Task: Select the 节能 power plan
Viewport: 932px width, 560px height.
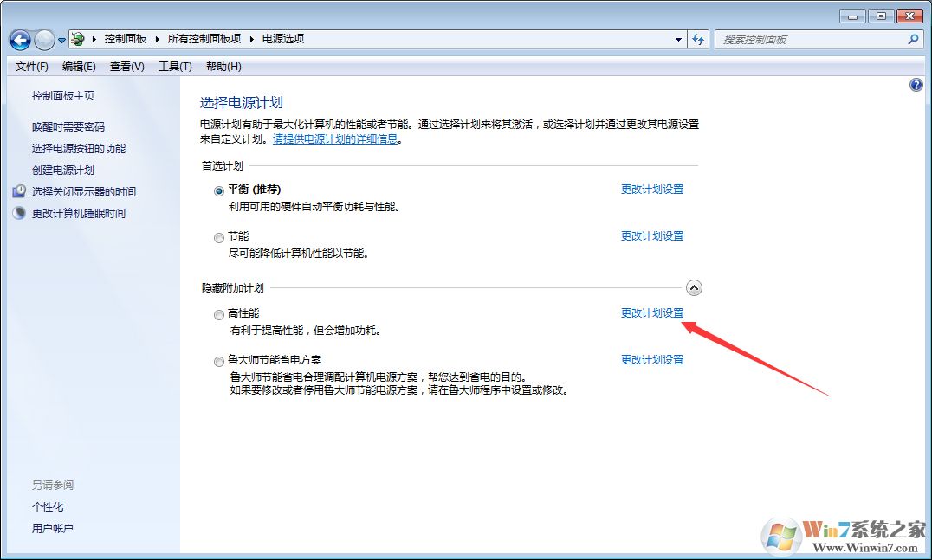Action: 218,237
